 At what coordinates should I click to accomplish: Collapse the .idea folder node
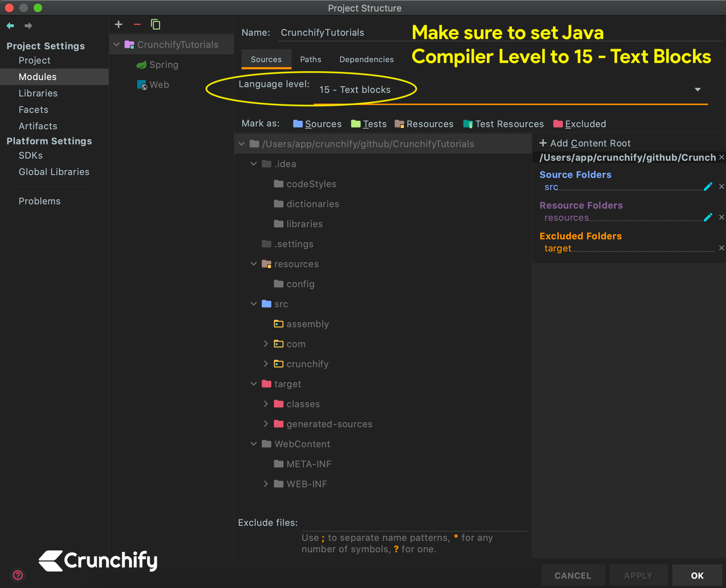point(254,164)
